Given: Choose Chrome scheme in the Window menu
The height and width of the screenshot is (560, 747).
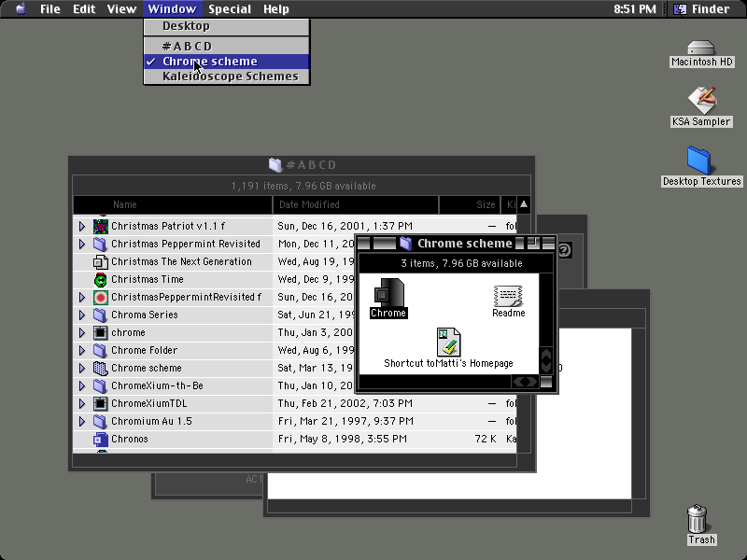Looking at the screenshot, I should [x=227, y=62].
